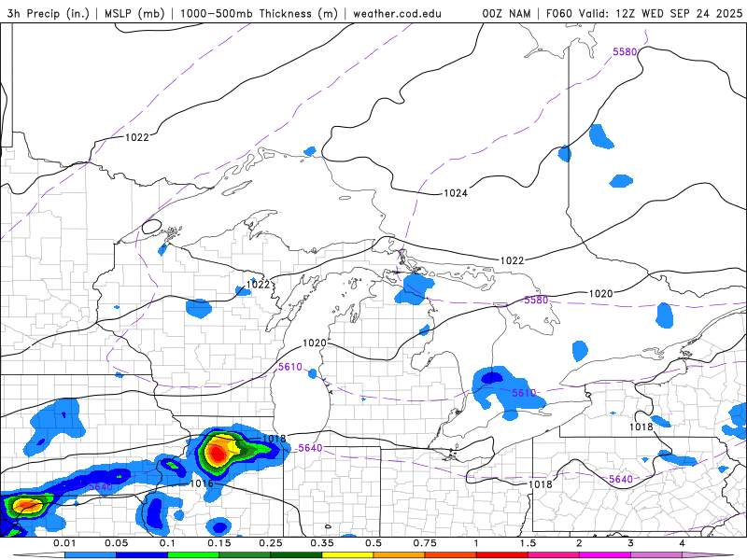
Task: Click the legend value 3
Action: point(630,543)
